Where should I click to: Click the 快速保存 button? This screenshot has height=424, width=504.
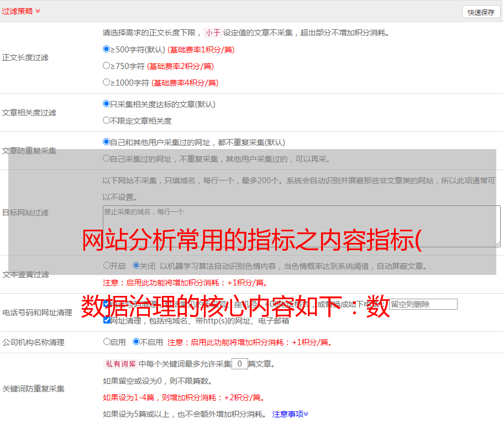481,12
